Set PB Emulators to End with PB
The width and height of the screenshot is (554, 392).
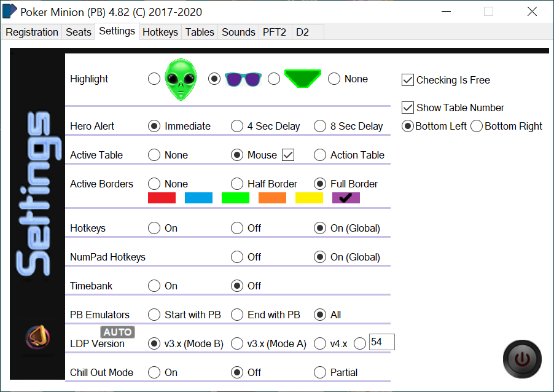tap(236, 315)
